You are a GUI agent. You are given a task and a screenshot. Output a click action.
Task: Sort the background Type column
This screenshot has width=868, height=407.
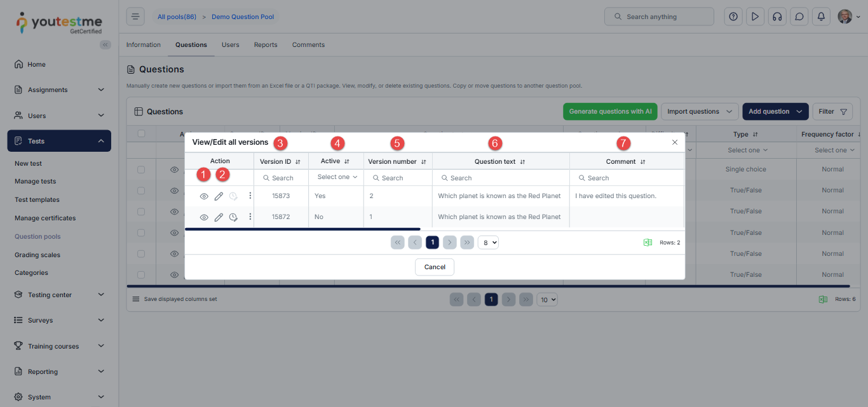coord(755,135)
